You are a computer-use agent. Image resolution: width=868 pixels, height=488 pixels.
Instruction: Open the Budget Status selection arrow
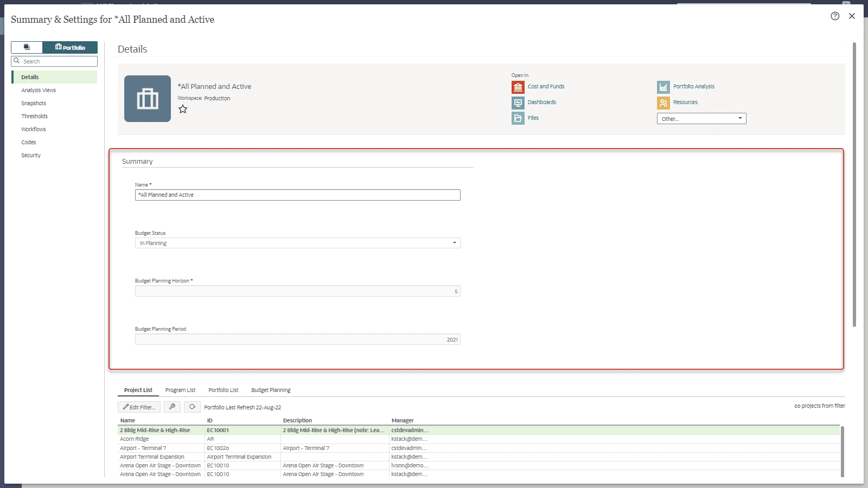coord(455,242)
